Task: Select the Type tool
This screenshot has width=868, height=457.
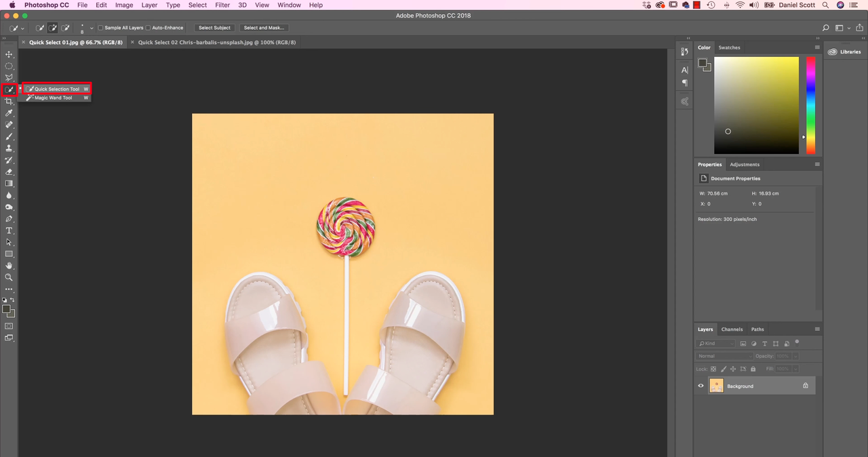Action: pyautogui.click(x=9, y=231)
